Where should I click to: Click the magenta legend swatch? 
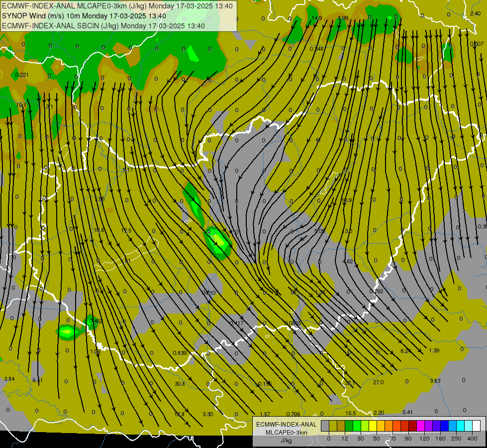coord(420,426)
